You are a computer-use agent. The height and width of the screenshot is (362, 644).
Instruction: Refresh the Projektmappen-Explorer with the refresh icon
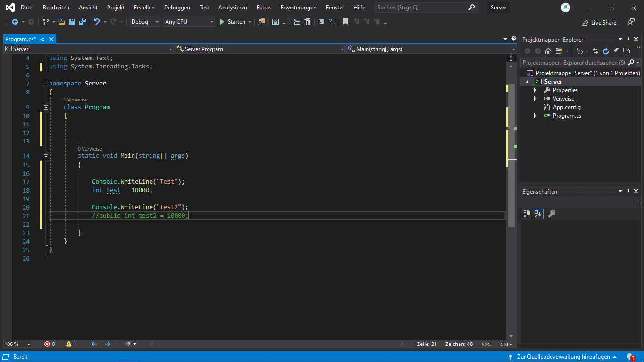[606, 51]
